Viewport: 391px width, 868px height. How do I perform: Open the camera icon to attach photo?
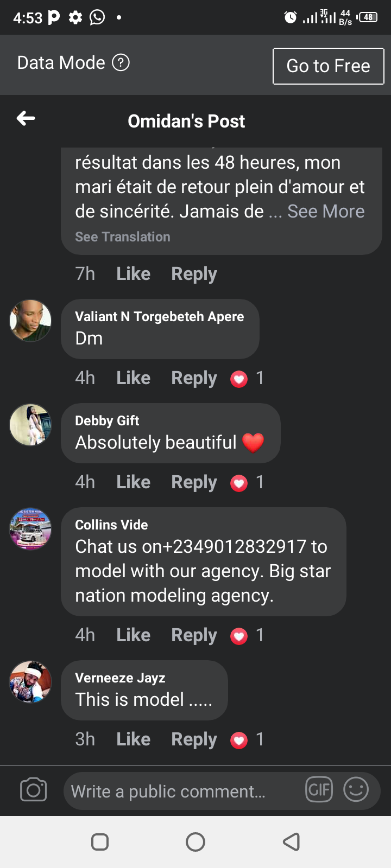(x=34, y=790)
